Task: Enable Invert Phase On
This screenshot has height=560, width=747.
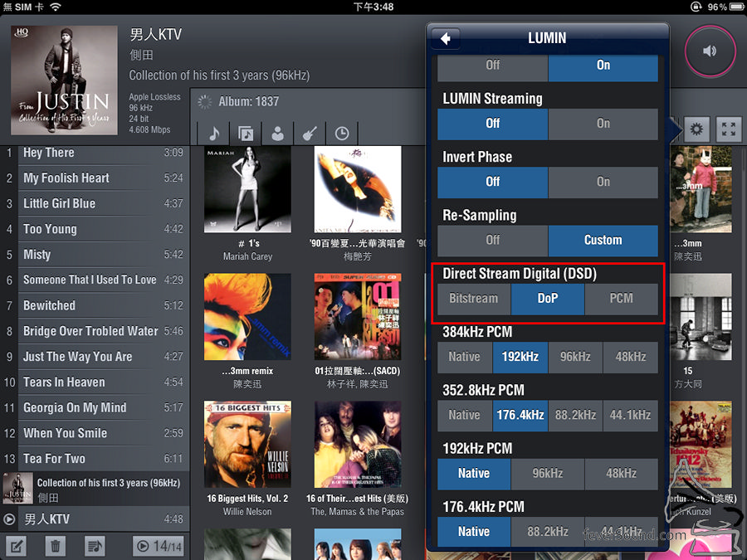Action: (x=603, y=182)
